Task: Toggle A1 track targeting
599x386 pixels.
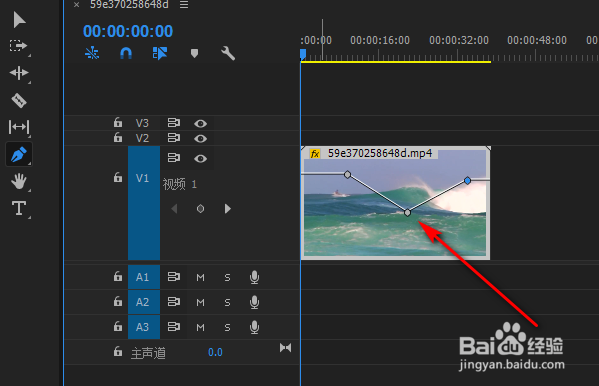Action: (x=144, y=277)
